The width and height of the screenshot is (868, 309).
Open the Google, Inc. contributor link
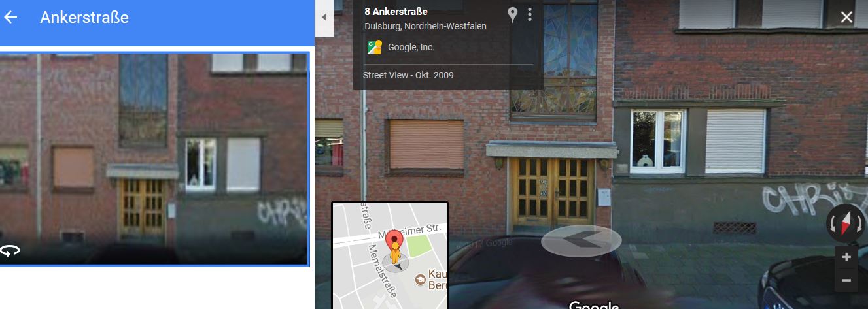[x=411, y=47]
